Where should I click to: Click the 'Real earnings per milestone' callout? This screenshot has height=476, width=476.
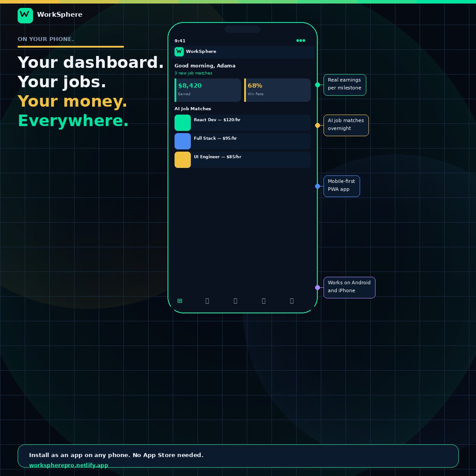[345, 85]
